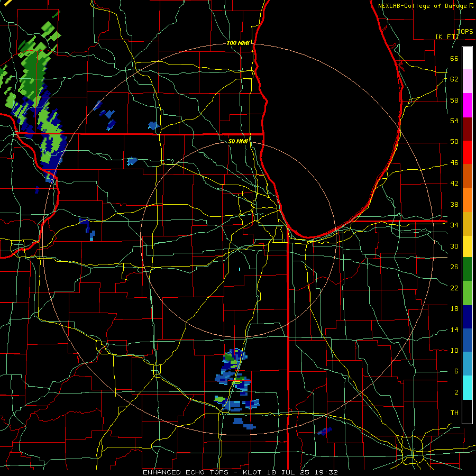This screenshot has width=476, height=476.
Task: Select the "(K FT)" units label
Action: (447, 36)
